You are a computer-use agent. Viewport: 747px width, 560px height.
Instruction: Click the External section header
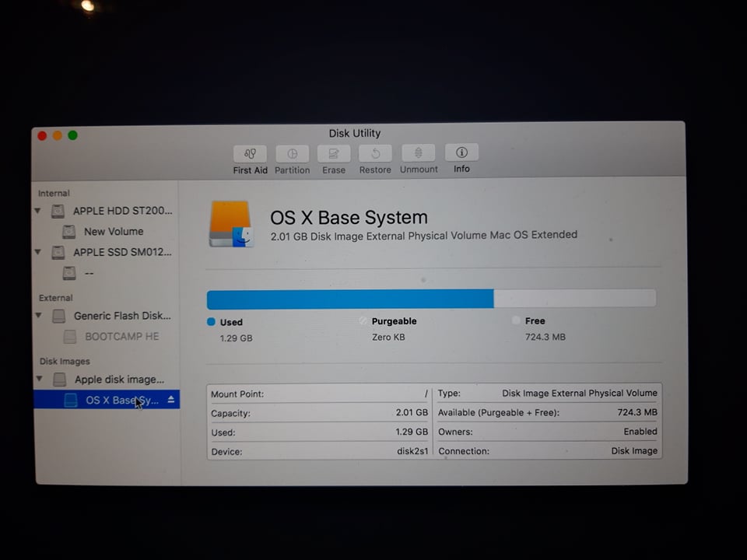(x=56, y=298)
